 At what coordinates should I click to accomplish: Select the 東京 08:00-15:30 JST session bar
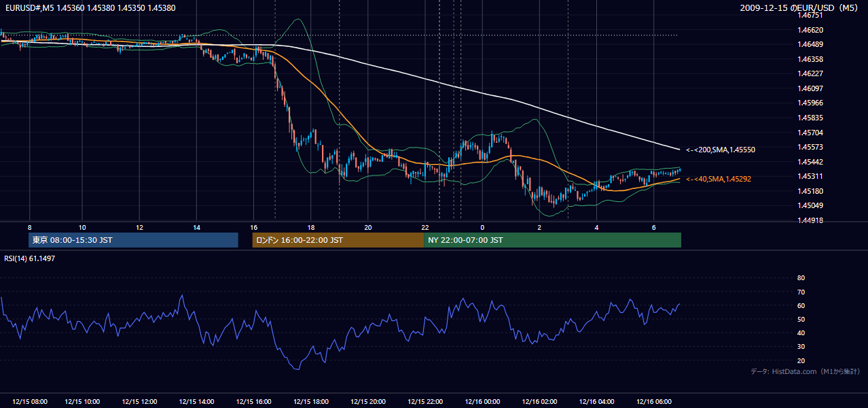click(134, 240)
